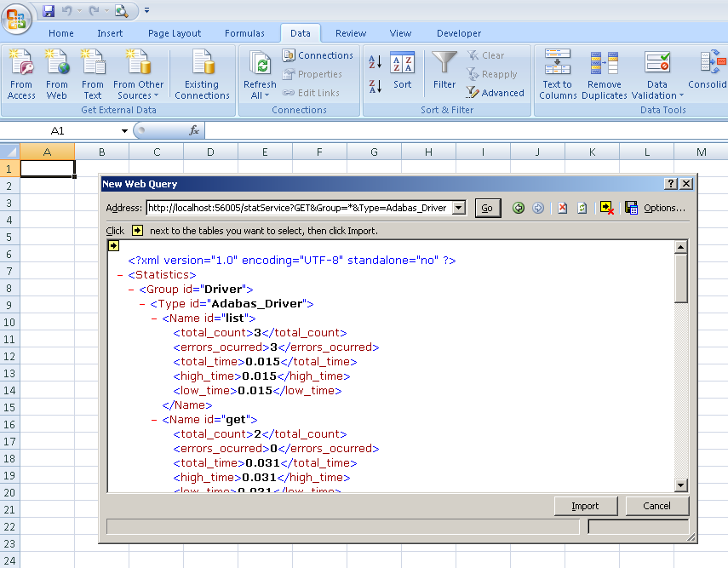This screenshot has height=568, width=728.
Task: Navigate Forward in Web Query
Action: tap(537, 208)
